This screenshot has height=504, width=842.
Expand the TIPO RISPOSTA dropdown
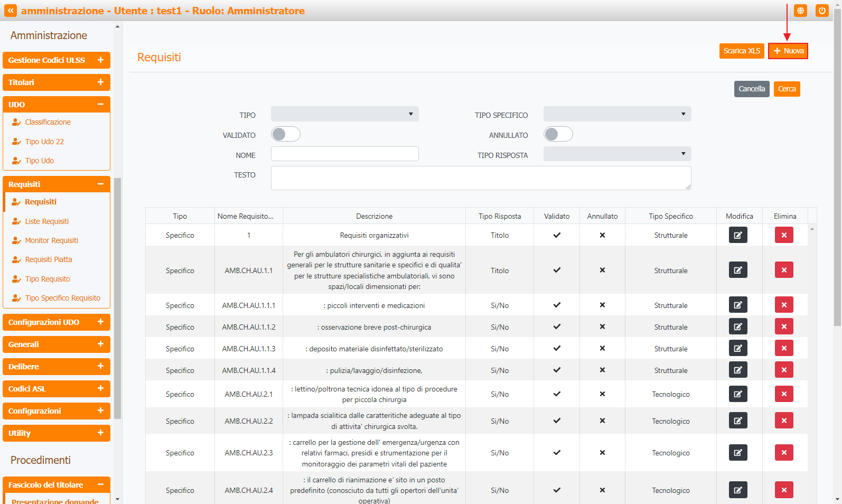(x=617, y=154)
